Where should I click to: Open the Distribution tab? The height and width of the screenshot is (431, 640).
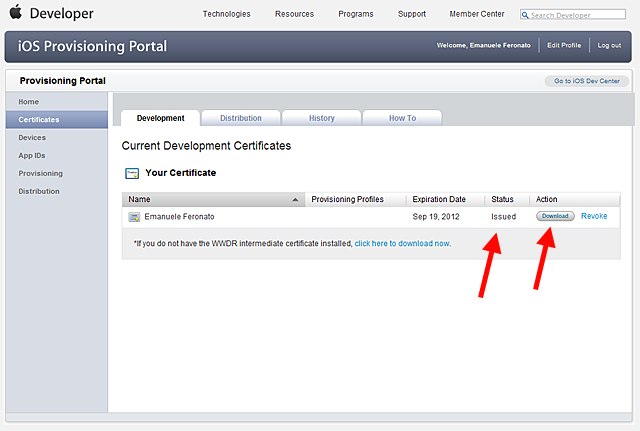point(240,118)
